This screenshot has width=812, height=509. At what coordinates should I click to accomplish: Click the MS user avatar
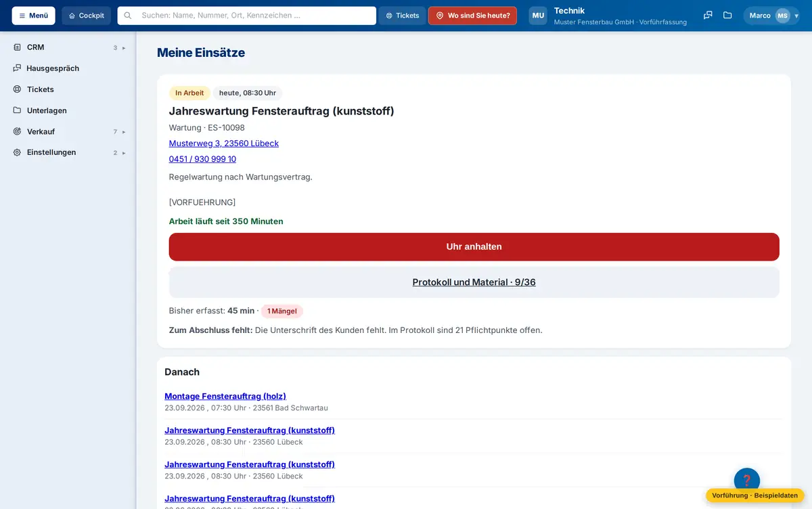(782, 16)
